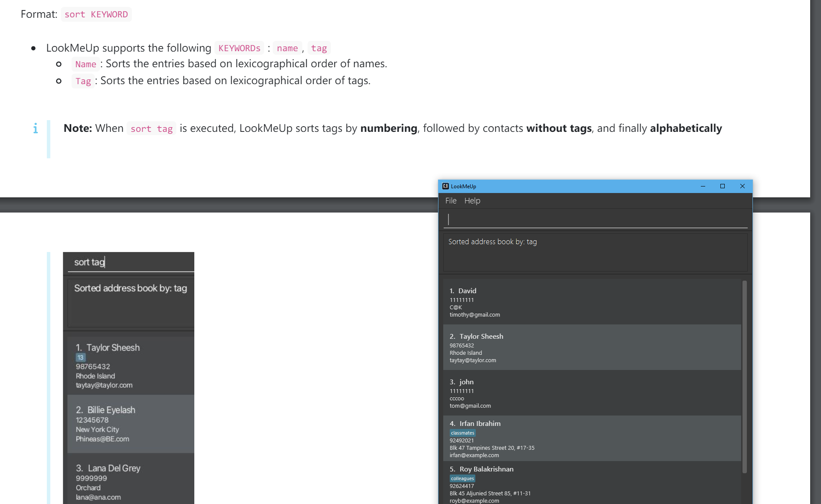This screenshot has width=821, height=504.
Task: Click the contact list vertical scrollbar
Action: pyautogui.click(x=744, y=376)
